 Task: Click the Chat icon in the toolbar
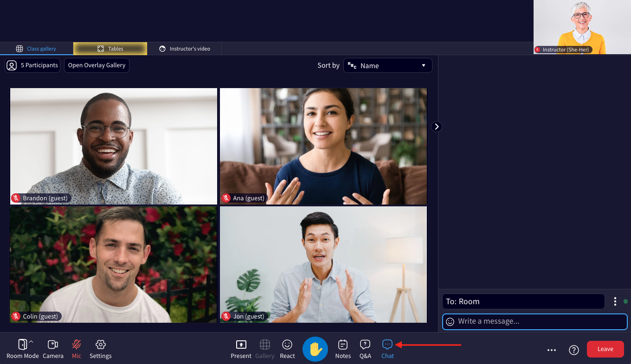[387, 345]
